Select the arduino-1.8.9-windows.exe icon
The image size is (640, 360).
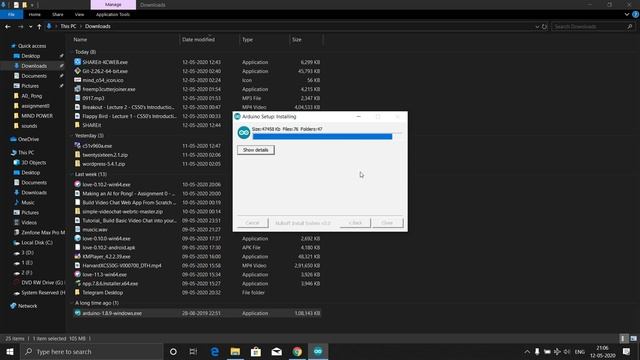tap(78, 313)
